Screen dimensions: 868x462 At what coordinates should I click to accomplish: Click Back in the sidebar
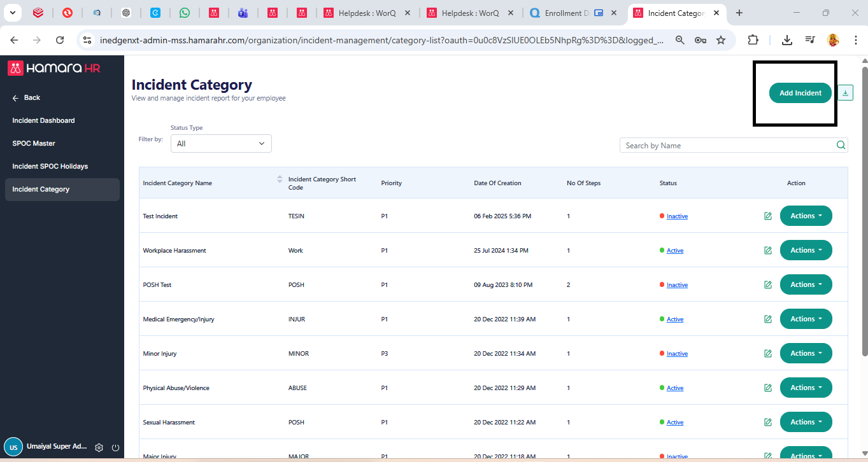click(x=26, y=97)
